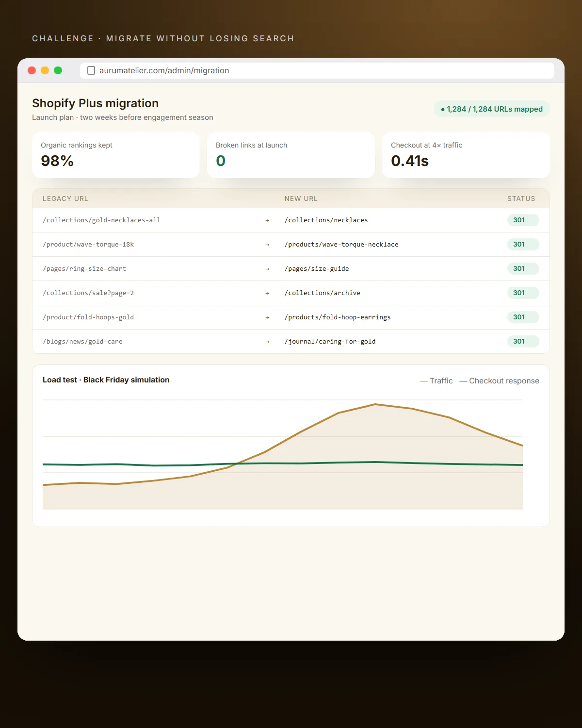Click arrow icon in gold-care row
This screenshot has width=582, height=728.
267,342
